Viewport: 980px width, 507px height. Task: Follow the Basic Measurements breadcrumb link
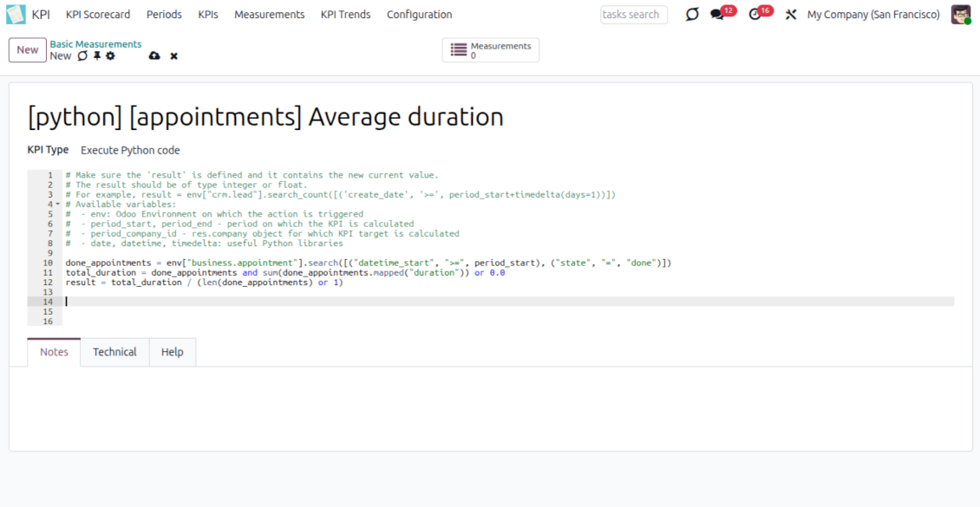click(x=95, y=44)
